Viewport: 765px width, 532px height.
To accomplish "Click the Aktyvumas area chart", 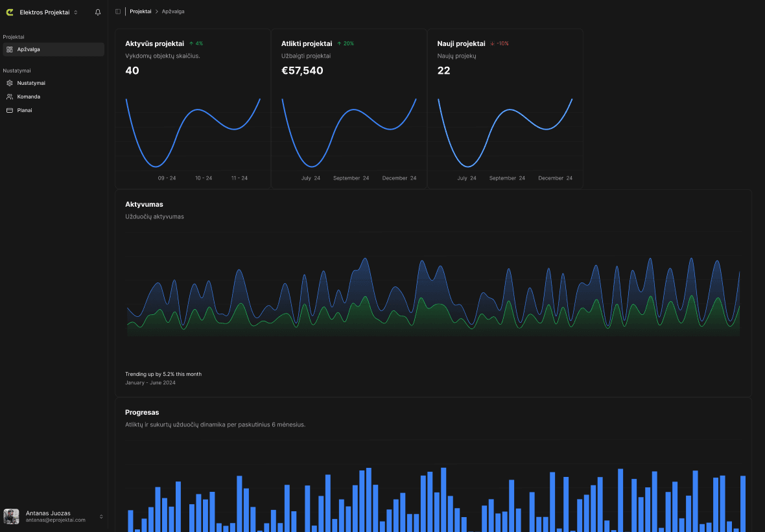I will pos(433,298).
